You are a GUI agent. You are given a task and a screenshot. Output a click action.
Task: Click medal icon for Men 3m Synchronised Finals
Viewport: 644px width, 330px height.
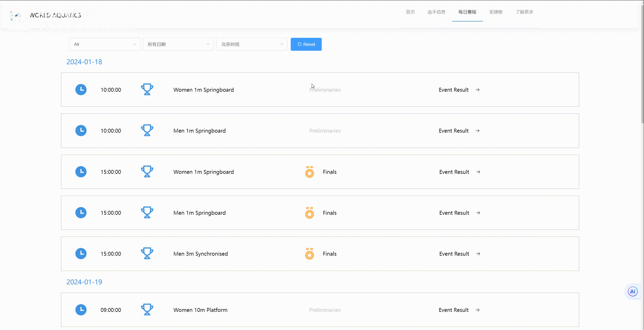pyautogui.click(x=309, y=254)
